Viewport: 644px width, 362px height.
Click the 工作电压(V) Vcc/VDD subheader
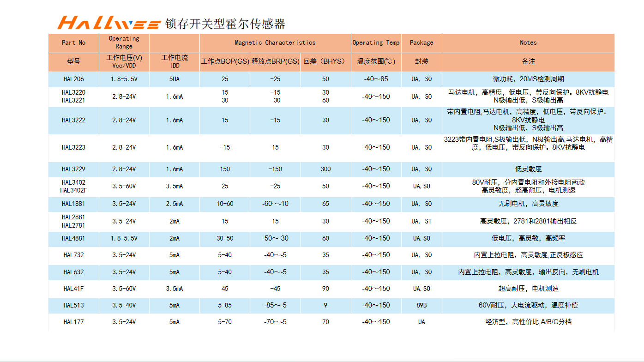pos(124,61)
